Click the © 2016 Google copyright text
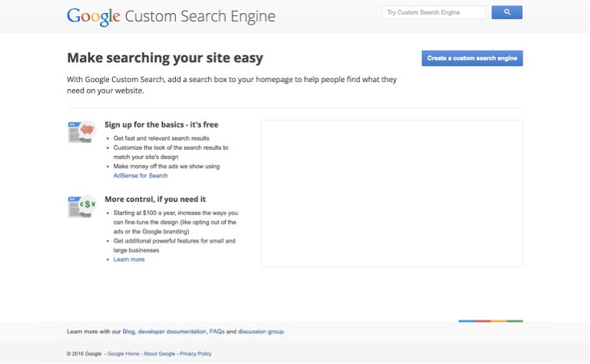590x364 pixels. click(85, 354)
